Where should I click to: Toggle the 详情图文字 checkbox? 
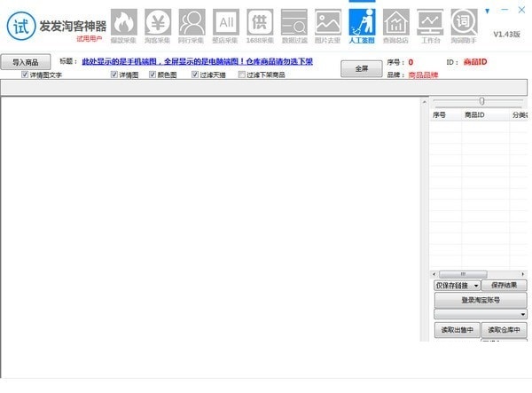(x=25, y=75)
